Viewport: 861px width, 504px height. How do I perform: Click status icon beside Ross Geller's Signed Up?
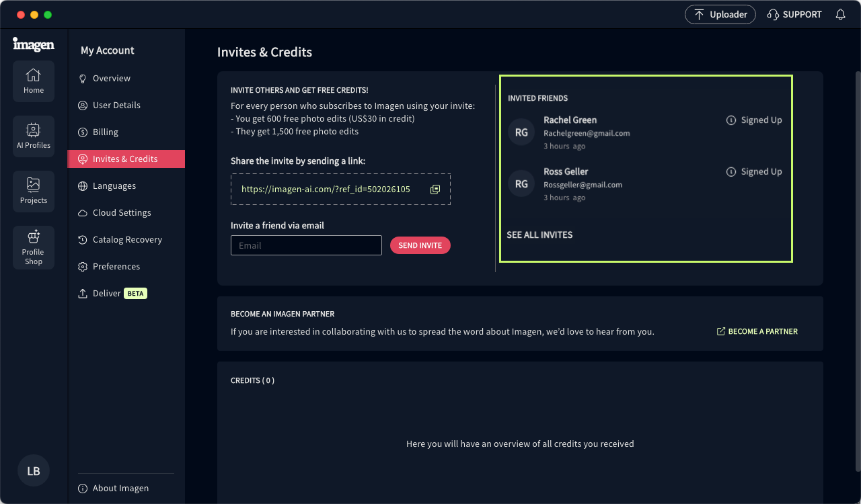(731, 172)
